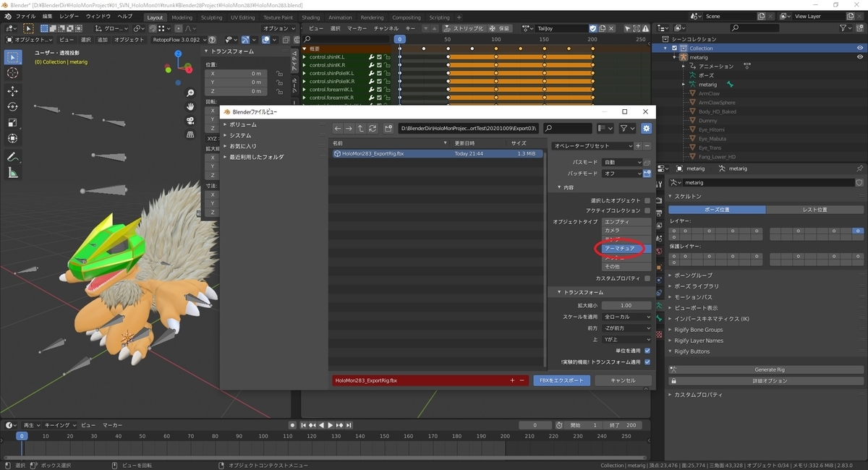Go back using file browser left arrow
Viewport: 868px width, 470px height.
[338, 128]
